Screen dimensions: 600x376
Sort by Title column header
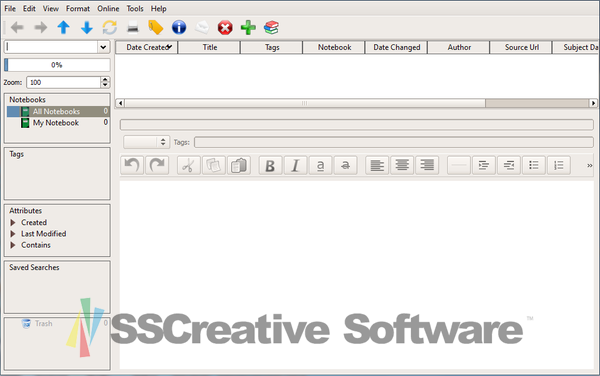[x=209, y=47]
